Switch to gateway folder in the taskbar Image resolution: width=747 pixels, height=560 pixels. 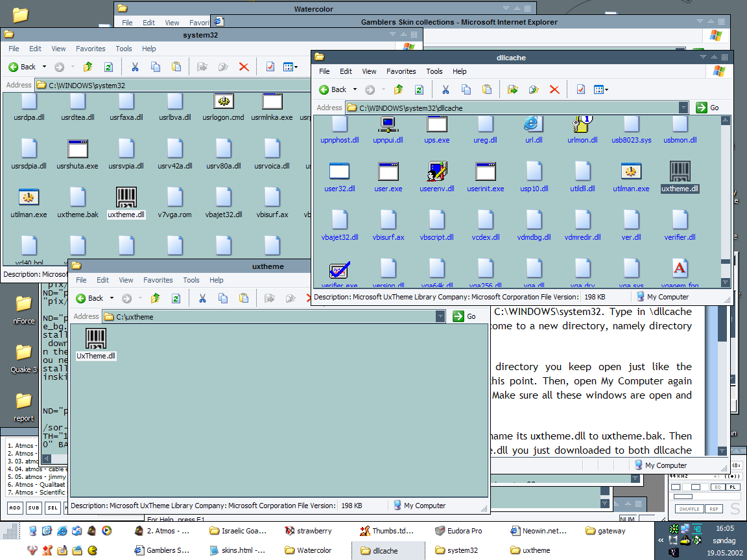click(606, 531)
